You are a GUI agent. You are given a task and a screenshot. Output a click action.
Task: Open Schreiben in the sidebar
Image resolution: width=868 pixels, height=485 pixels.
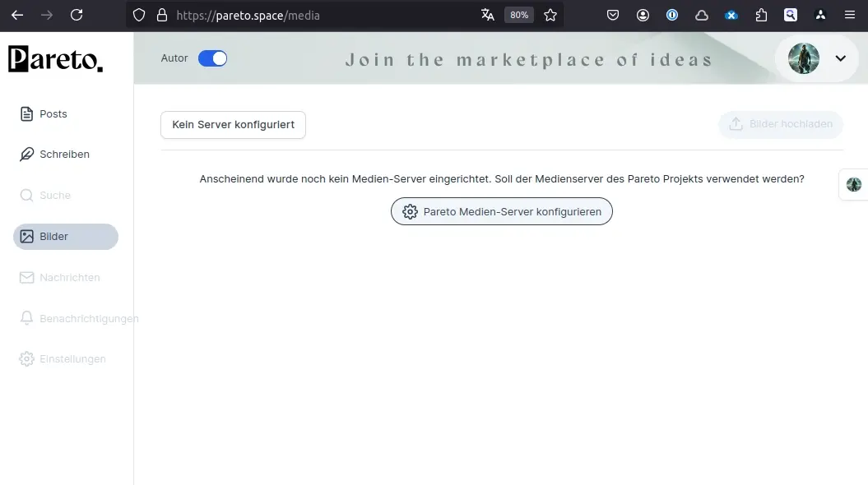pos(54,155)
